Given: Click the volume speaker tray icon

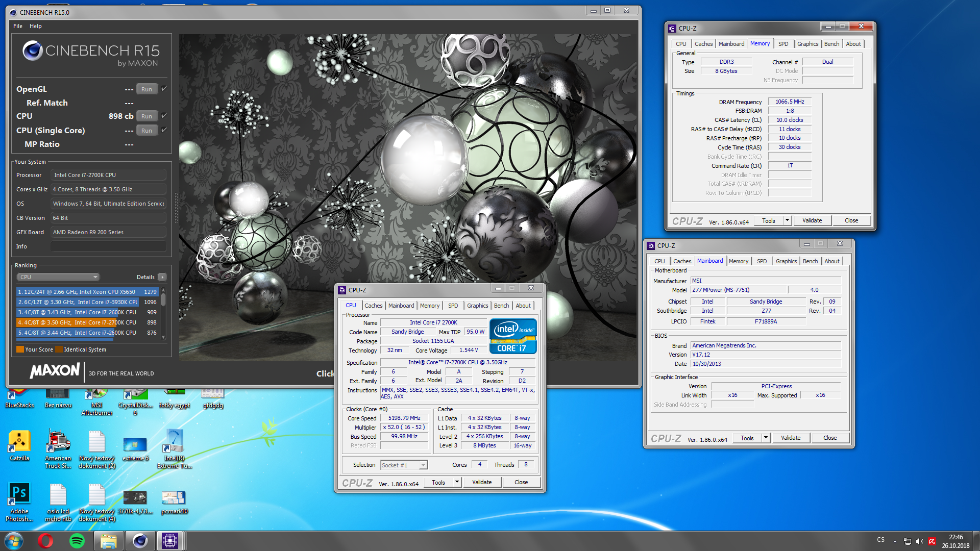Looking at the screenshot, I should (920, 541).
